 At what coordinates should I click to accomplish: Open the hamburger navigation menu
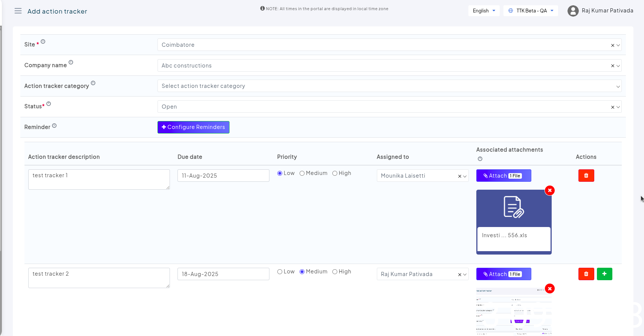(x=18, y=11)
